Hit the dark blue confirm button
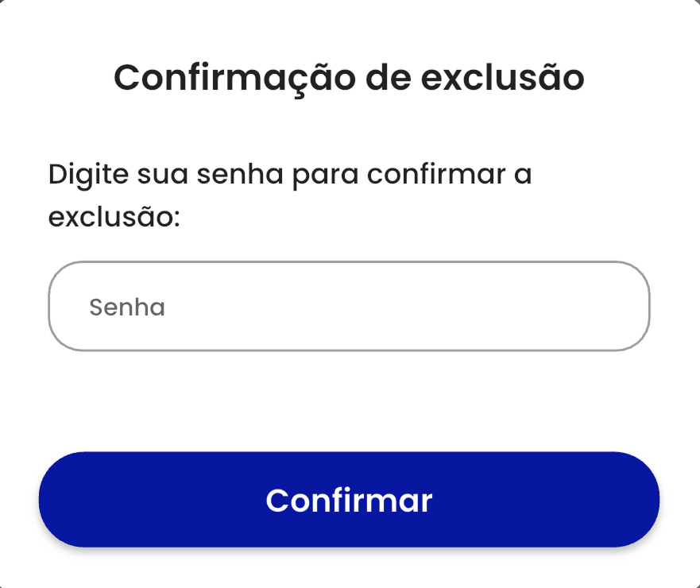Viewport: 700px width, 588px height. click(349, 500)
